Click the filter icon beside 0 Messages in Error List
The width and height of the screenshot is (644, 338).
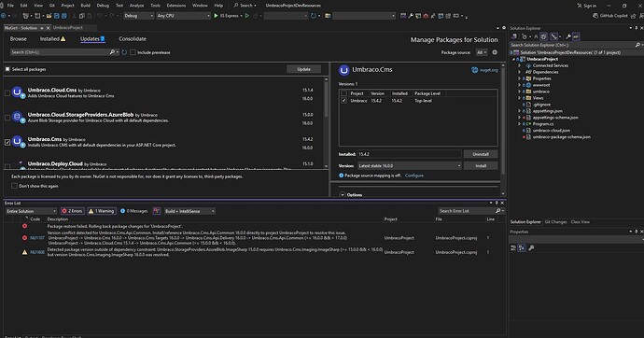[157, 211]
